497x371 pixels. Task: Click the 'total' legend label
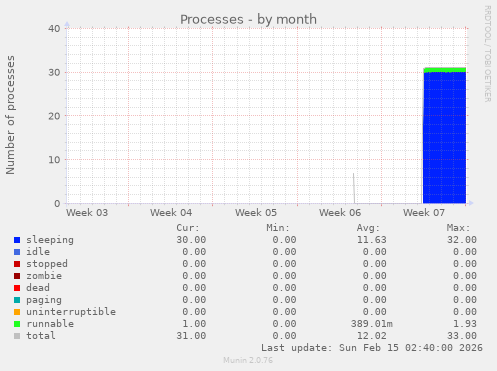click(41, 336)
